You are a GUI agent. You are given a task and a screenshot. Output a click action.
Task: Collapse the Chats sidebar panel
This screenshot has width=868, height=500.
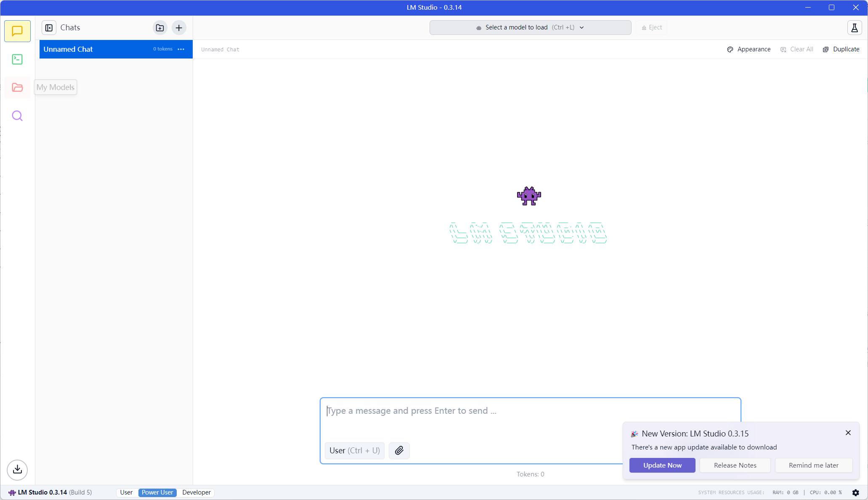click(x=49, y=28)
